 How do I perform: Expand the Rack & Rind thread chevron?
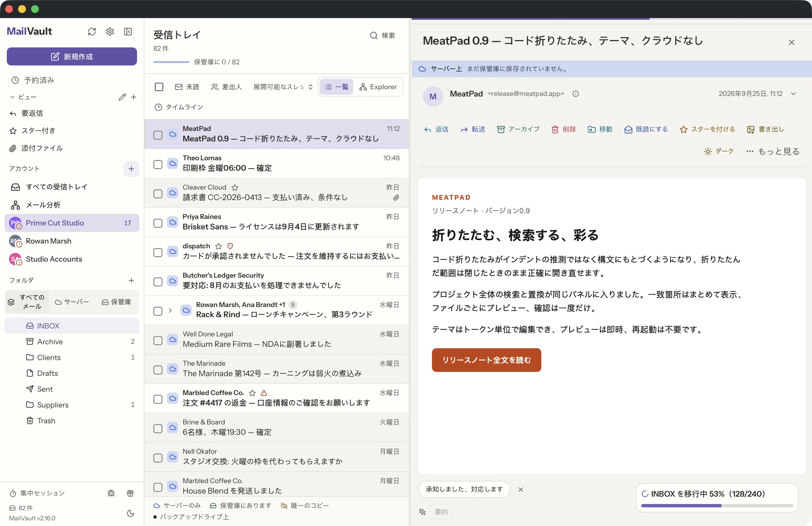pos(170,310)
